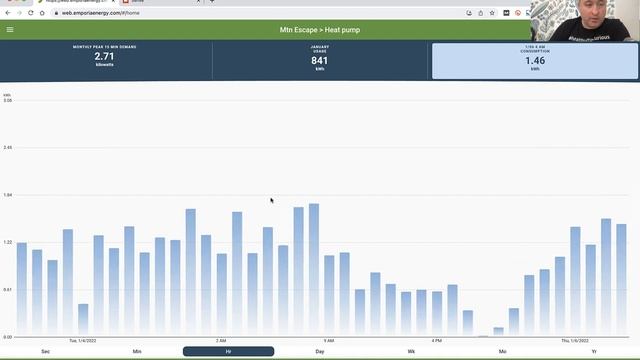Viewport: 640px width, 360px height.
Task: Select the Min time scale
Action: click(137, 351)
